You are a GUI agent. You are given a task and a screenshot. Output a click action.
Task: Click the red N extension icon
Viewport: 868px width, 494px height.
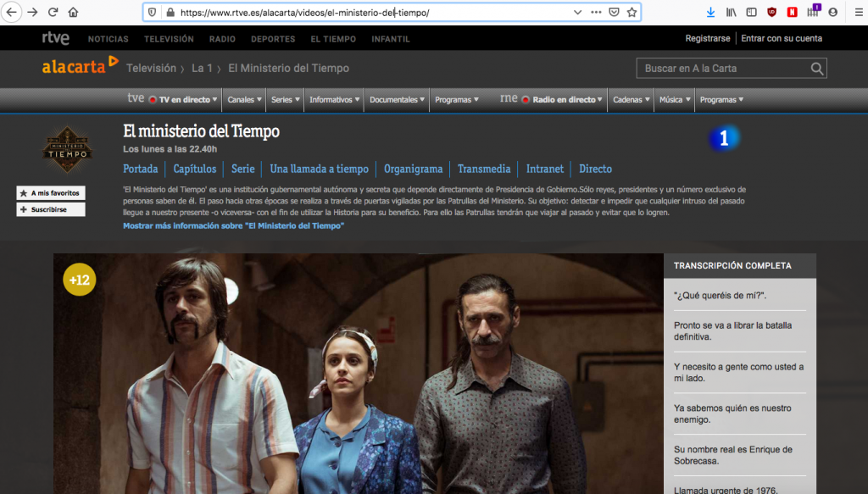[793, 12]
